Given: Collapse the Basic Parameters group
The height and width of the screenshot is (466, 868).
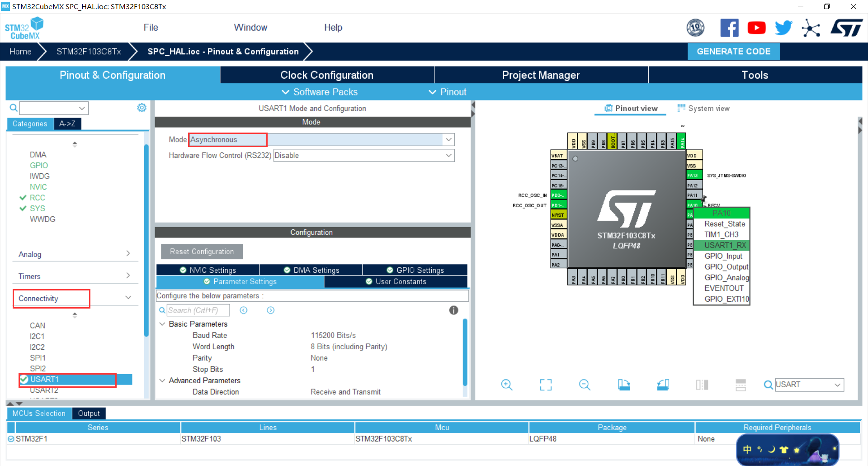Looking at the screenshot, I should (x=162, y=324).
